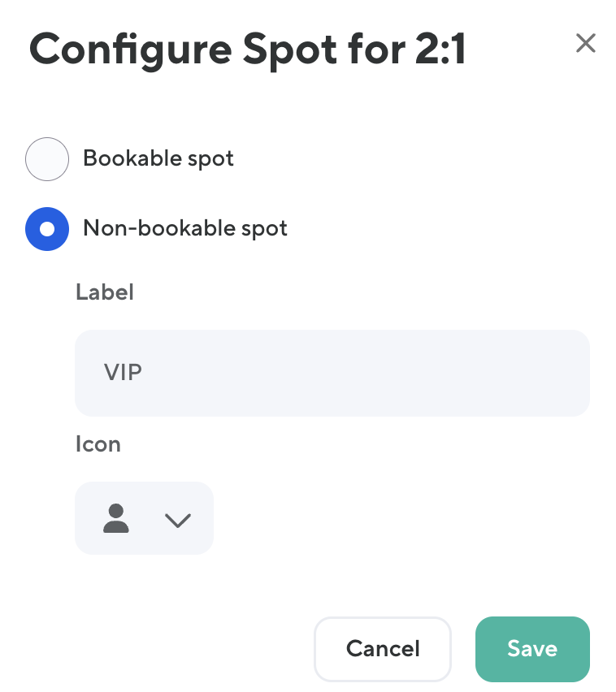The image size is (616, 692).
Task: Click the "Label" field caption
Action: 105,292
